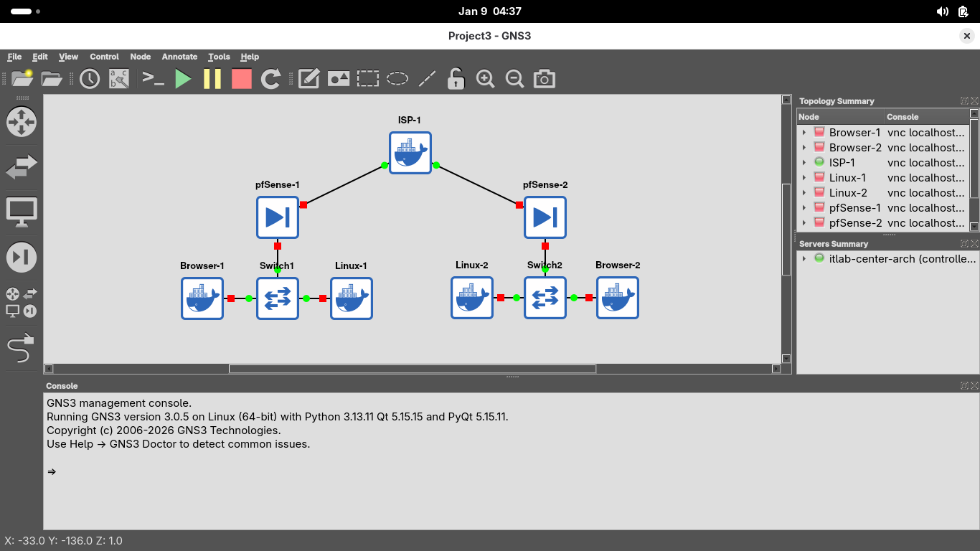This screenshot has width=980, height=551.
Task: Stop all nodes with red square icon
Action: point(242,79)
